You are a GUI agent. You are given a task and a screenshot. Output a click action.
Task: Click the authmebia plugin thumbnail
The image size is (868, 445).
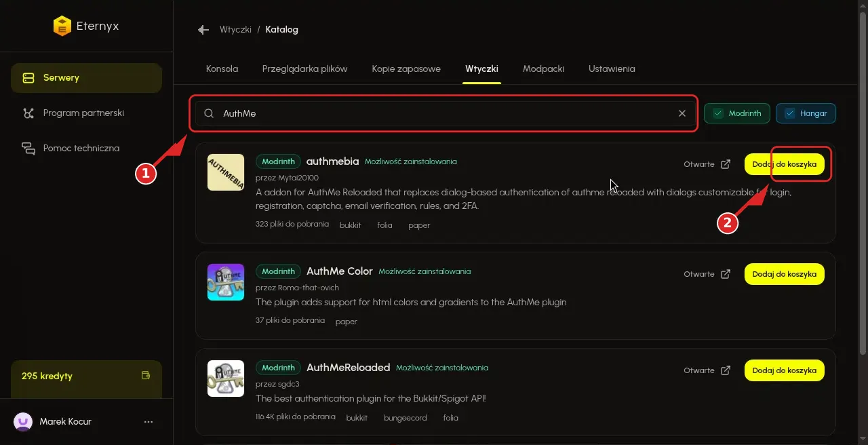(226, 172)
